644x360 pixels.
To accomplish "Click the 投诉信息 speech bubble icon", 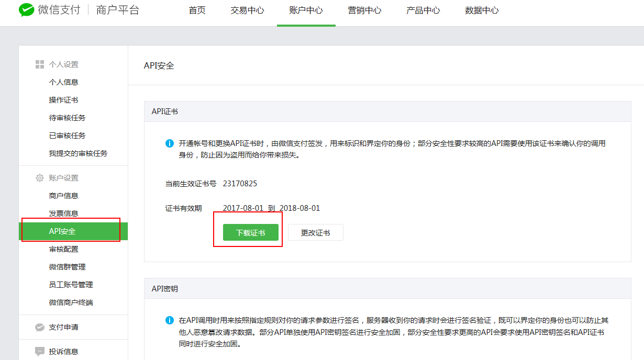I will 39,351.
